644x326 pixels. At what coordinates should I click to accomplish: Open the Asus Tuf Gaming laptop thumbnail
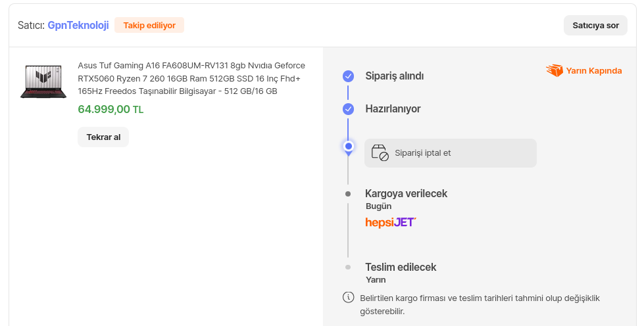(x=43, y=81)
